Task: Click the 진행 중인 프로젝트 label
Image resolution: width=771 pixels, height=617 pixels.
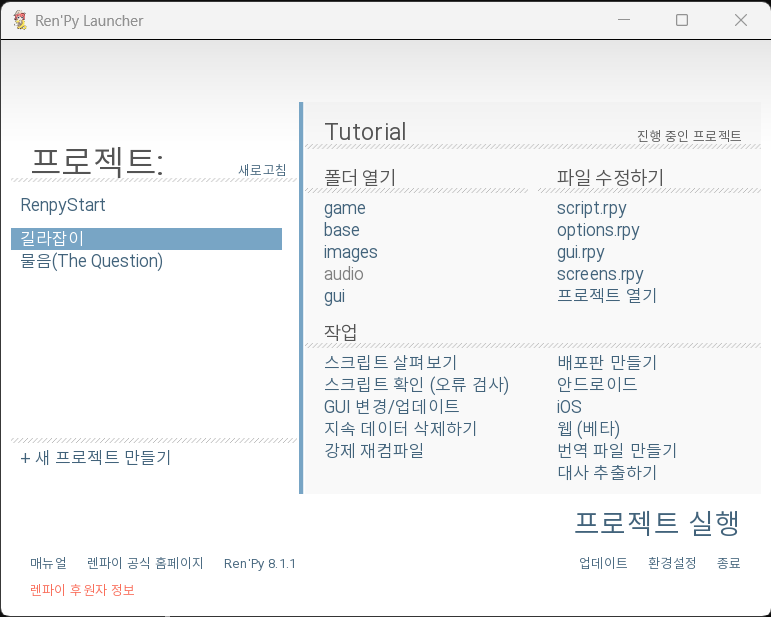Action: pos(689,136)
